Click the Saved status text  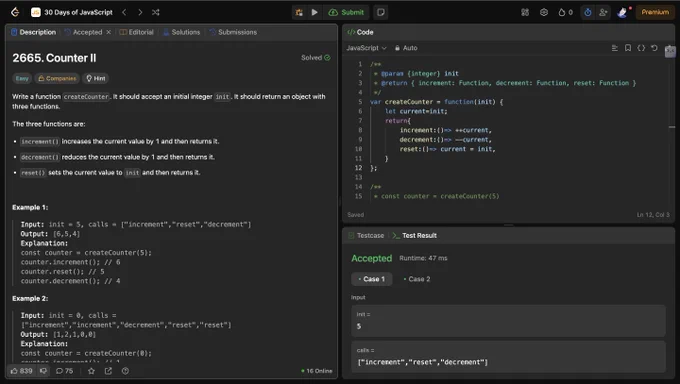(356, 215)
